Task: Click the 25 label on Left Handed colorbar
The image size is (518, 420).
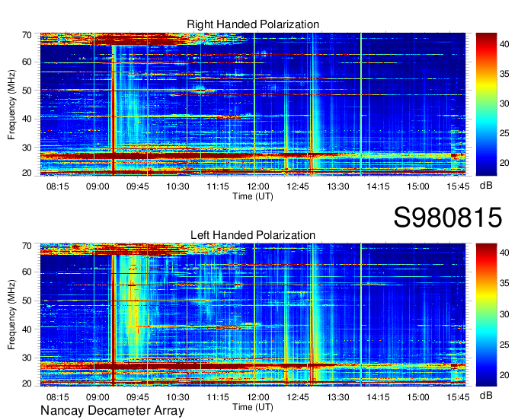Action: [x=504, y=345]
